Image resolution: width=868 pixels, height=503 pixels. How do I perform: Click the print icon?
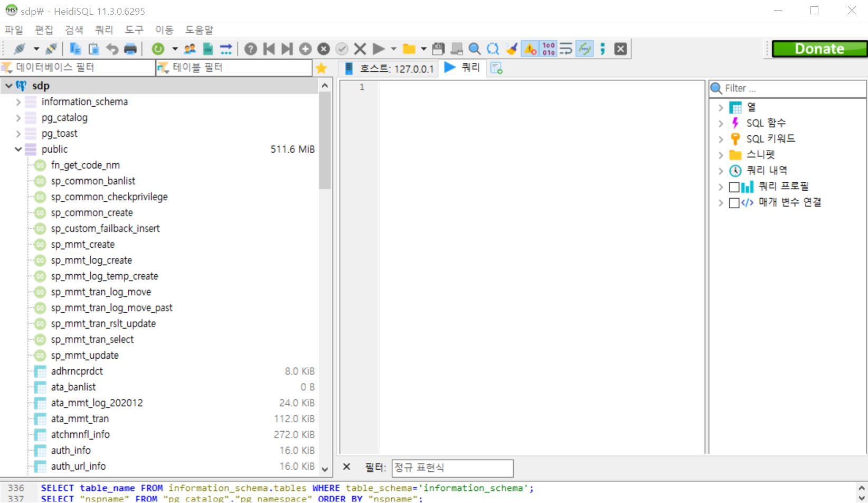tap(130, 49)
